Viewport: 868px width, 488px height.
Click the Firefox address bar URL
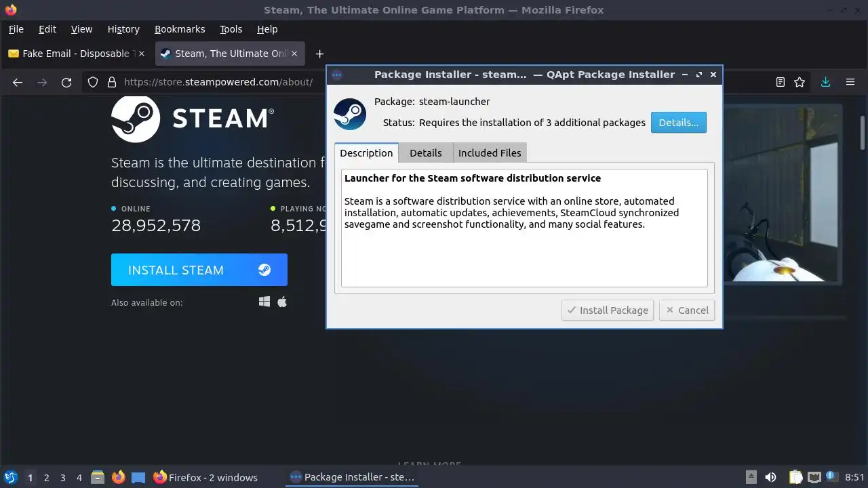218,82
